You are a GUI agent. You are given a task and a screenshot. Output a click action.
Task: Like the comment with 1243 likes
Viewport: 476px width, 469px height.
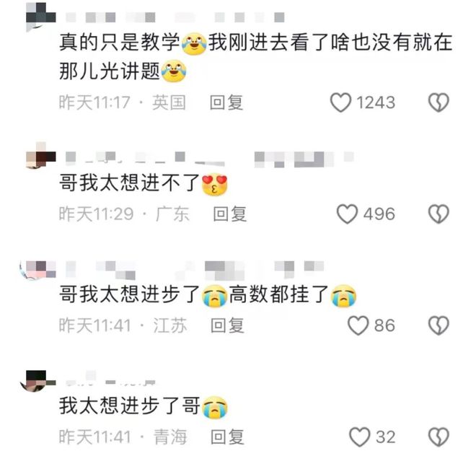340,102
